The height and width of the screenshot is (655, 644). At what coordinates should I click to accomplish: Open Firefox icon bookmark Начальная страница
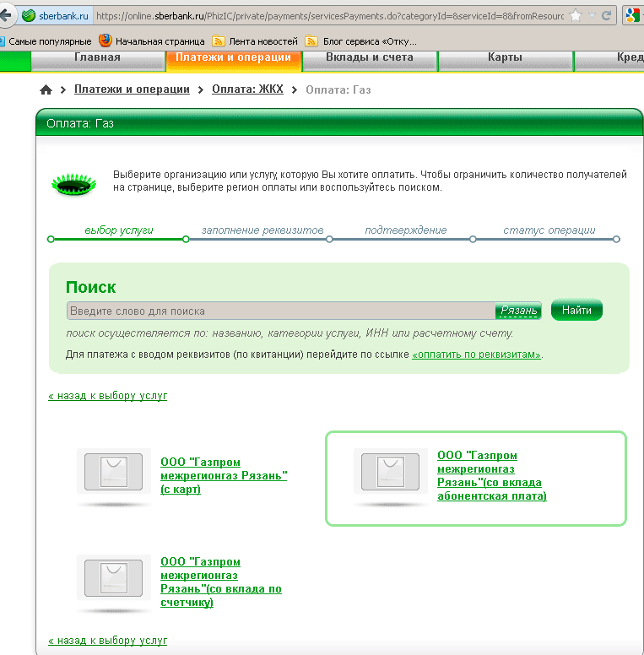(151, 41)
